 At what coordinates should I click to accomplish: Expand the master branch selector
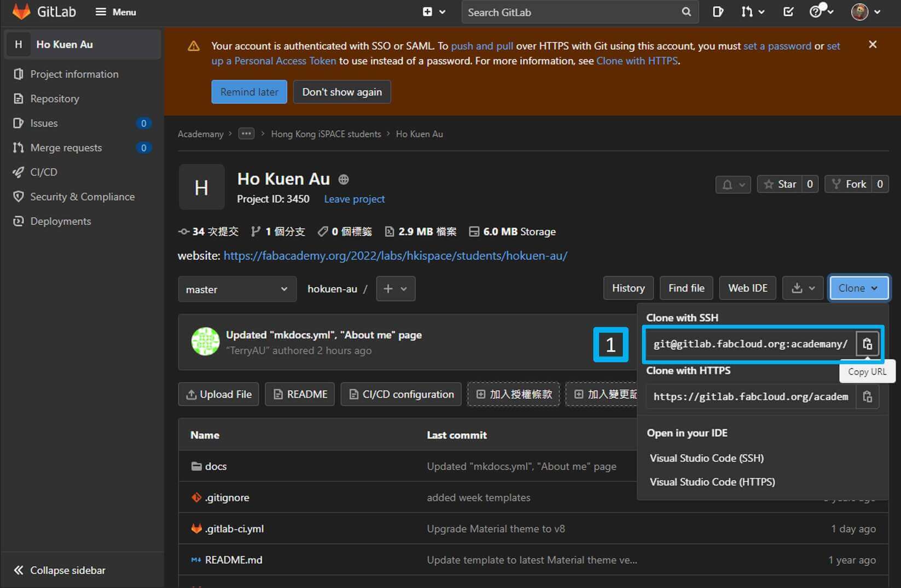(x=237, y=289)
